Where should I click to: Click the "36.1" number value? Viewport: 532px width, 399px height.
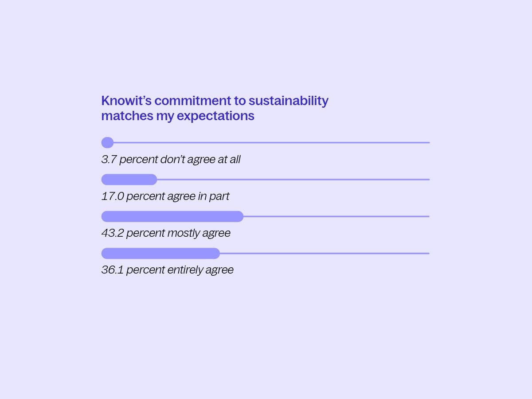coord(112,270)
